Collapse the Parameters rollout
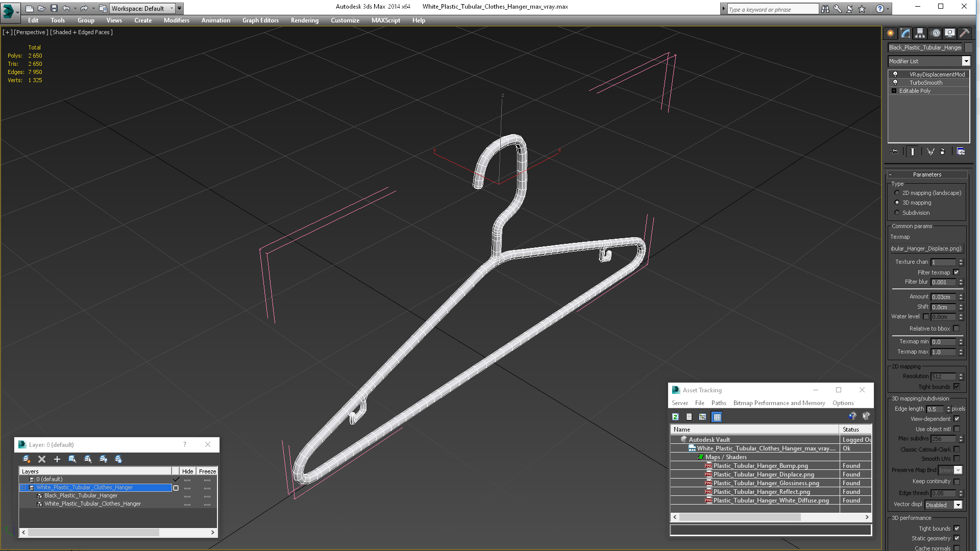The height and width of the screenshot is (551, 980). (927, 174)
